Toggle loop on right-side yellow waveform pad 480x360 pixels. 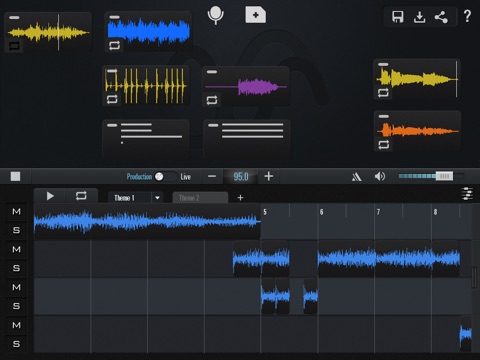[383, 92]
